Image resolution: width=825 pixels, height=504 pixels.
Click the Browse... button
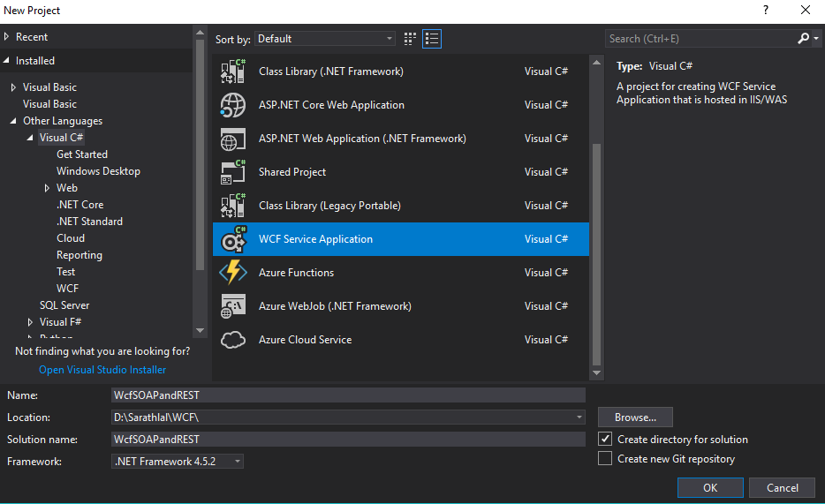(x=635, y=417)
